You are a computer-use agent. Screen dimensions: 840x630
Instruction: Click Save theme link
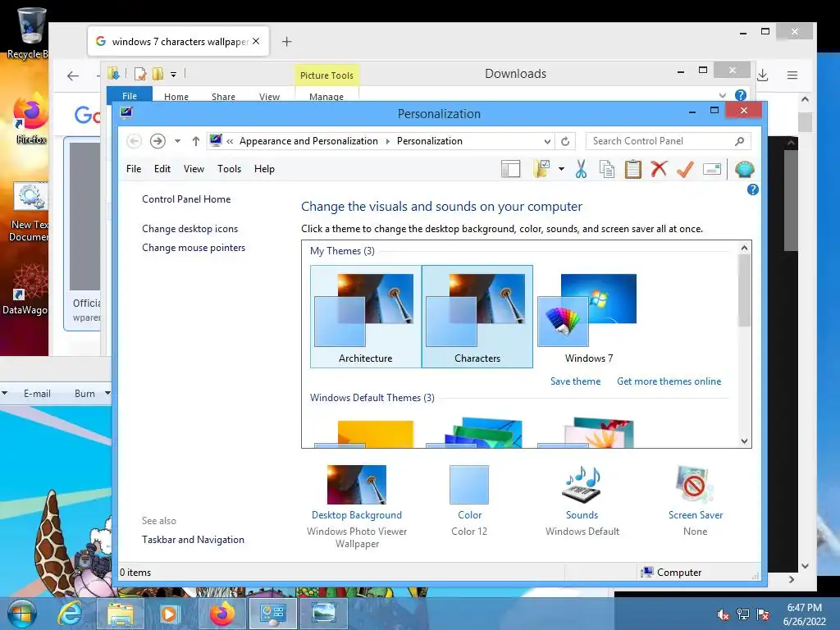click(575, 381)
